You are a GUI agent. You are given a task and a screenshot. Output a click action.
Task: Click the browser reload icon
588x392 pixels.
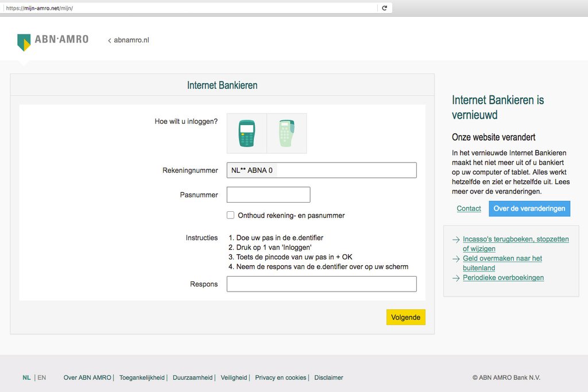pos(384,8)
